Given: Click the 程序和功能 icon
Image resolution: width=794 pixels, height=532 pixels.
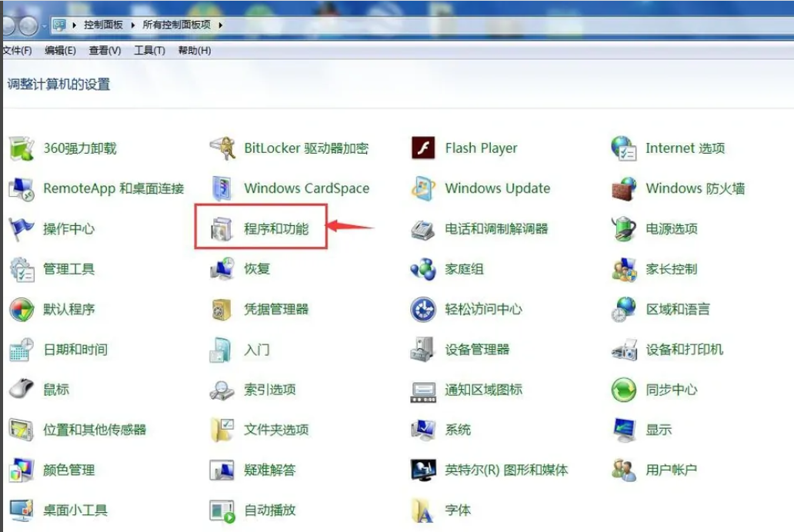Looking at the screenshot, I should [222, 229].
